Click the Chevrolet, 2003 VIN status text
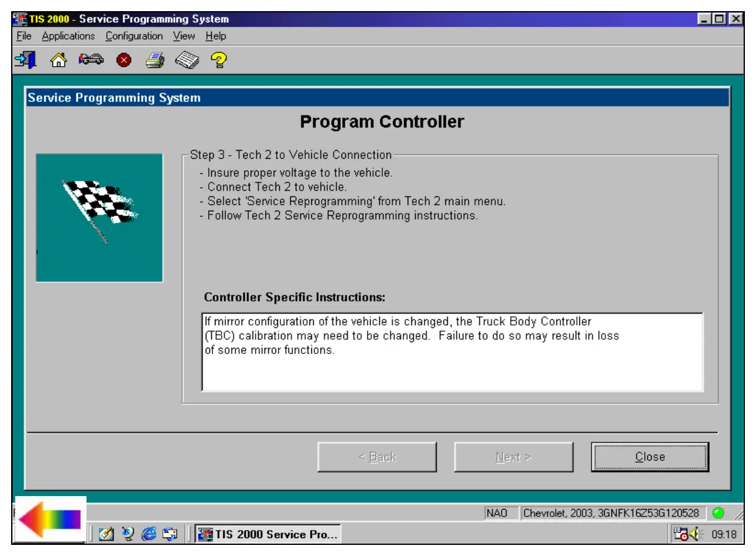This screenshot has height=556, width=756. (x=611, y=513)
